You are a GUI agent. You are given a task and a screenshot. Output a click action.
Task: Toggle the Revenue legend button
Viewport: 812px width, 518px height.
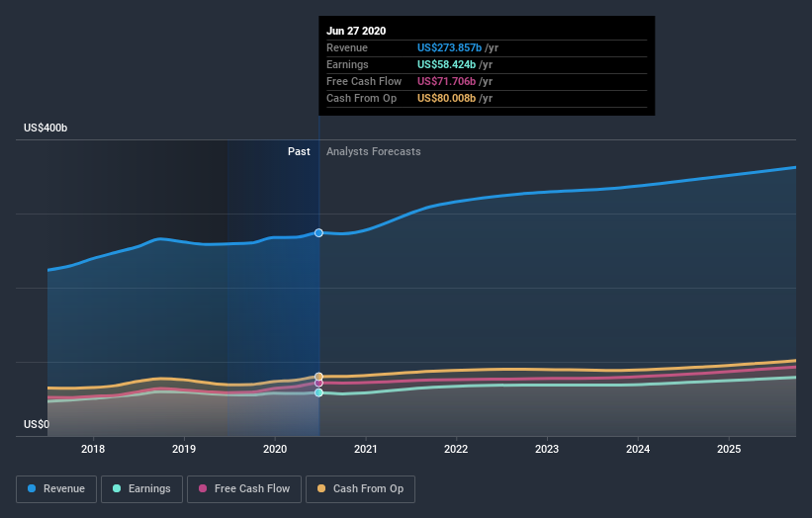pyautogui.click(x=56, y=489)
